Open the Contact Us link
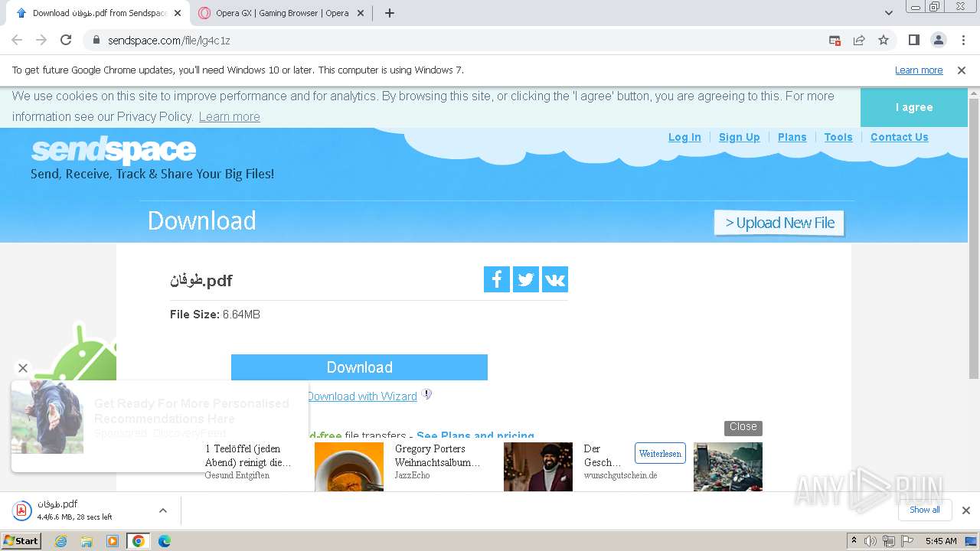This screenshot has height=551, width=980. [x=899, y=137]
